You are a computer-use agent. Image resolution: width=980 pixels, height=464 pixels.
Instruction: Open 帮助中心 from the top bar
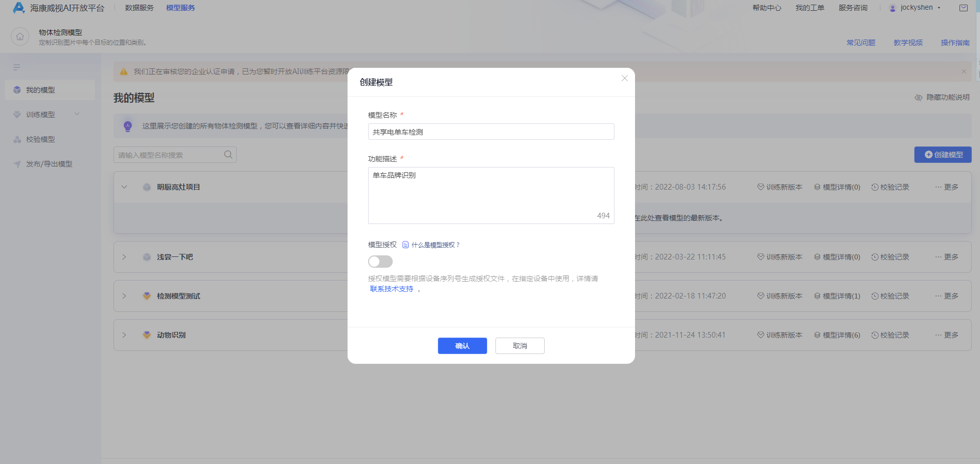[766, 7]
